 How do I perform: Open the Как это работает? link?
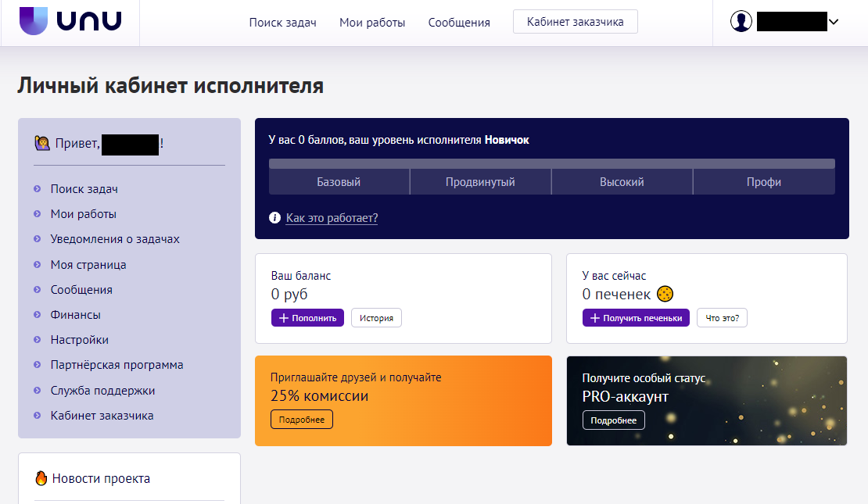pyautogui.click(x=332, y=218)
